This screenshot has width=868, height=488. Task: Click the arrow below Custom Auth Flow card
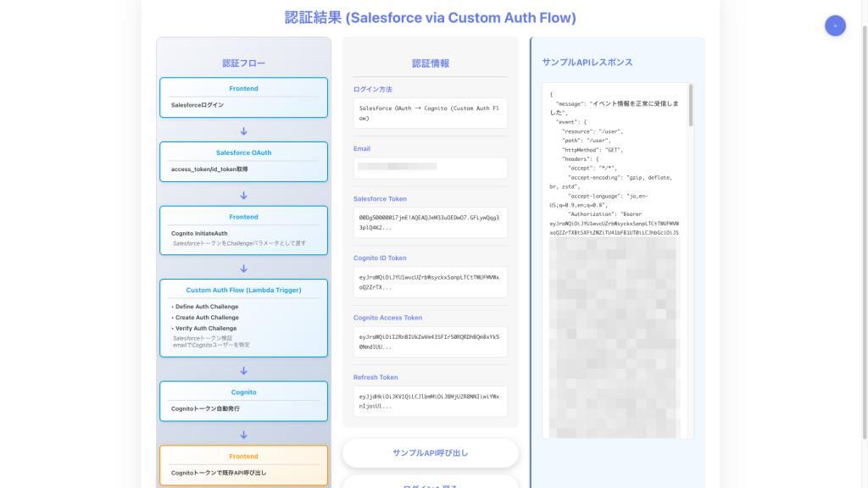point(243,370)
